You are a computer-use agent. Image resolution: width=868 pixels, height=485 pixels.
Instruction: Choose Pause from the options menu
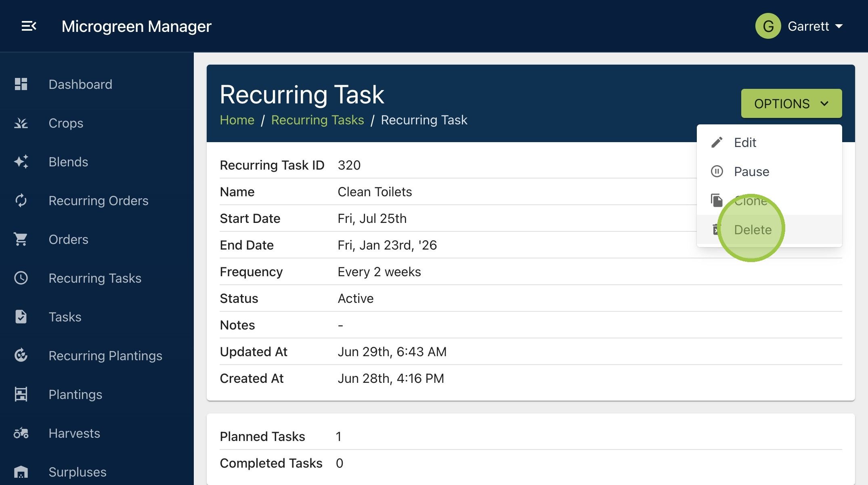(769, 172)
